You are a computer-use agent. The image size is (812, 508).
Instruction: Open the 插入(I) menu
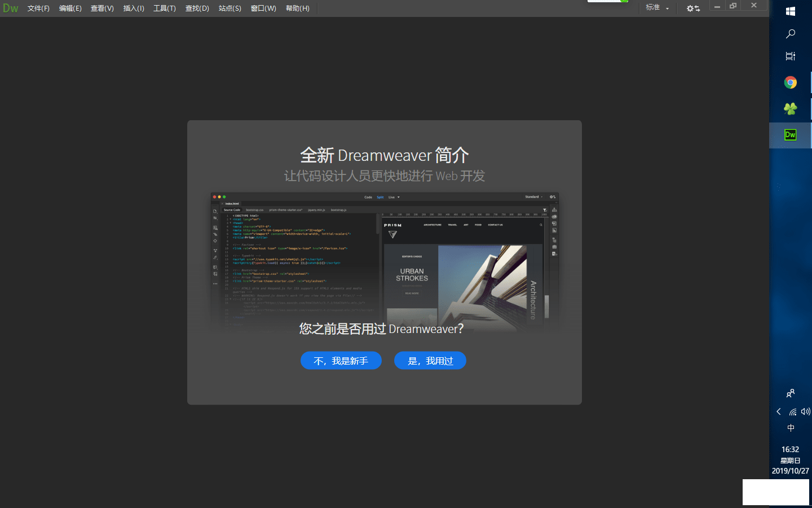tap(134, 8)
